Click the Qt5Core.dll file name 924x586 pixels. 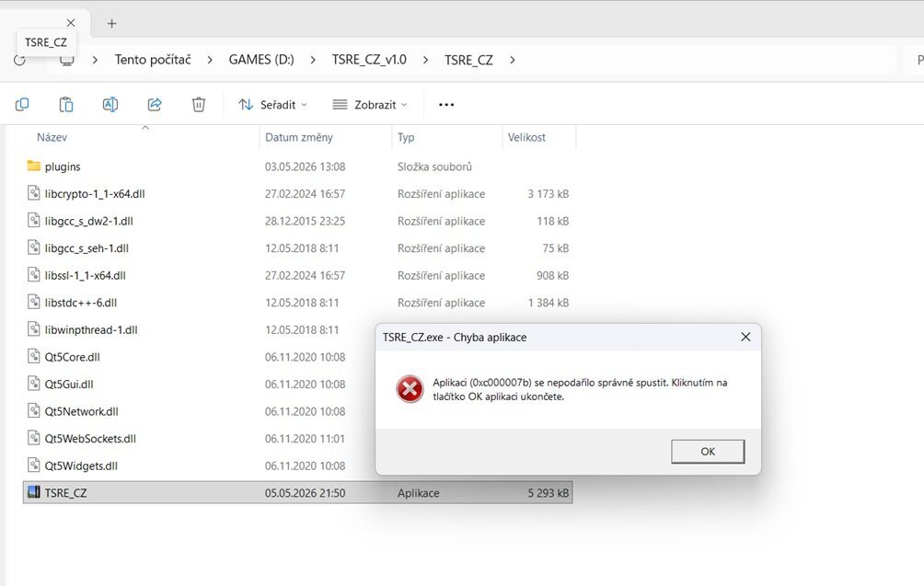pos(73,358)
